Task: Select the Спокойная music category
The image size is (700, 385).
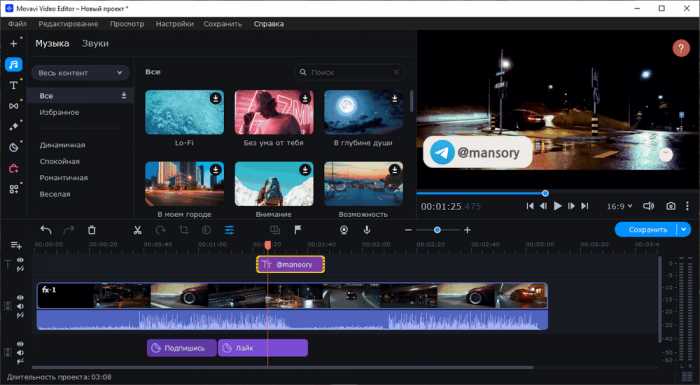Action: pyautogui.click(x=60, y=161)
